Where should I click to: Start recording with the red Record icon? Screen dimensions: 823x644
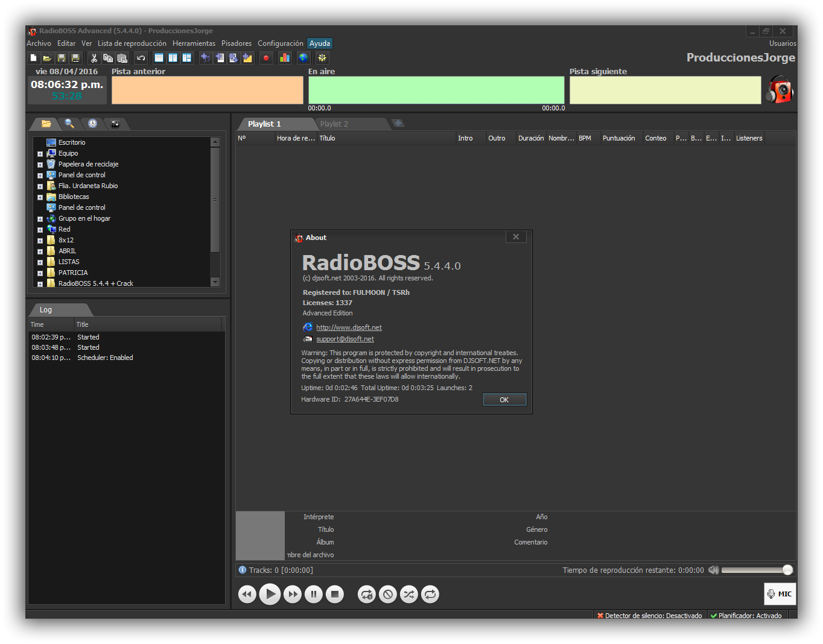click(266, 57)
